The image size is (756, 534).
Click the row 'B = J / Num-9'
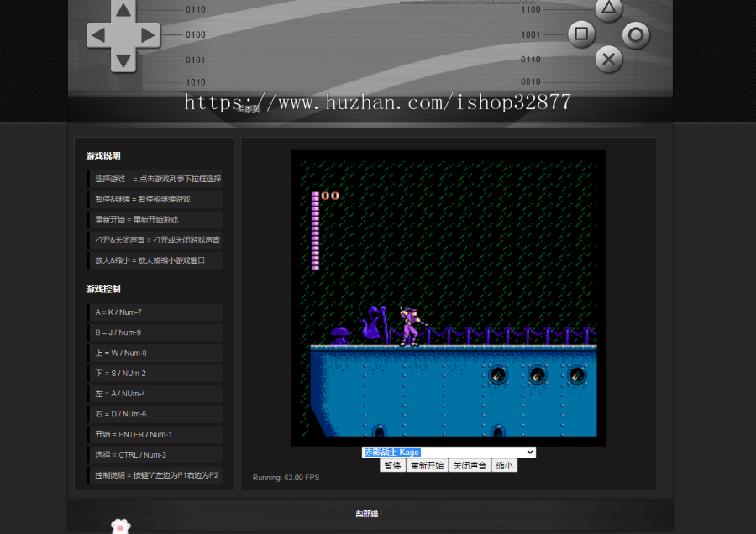[x=155, y=332]
